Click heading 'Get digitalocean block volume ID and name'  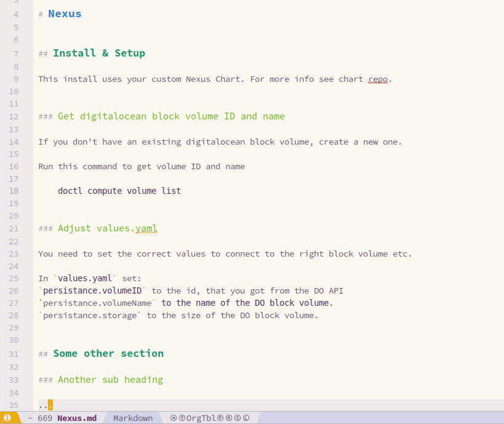[x=171, y=116]
